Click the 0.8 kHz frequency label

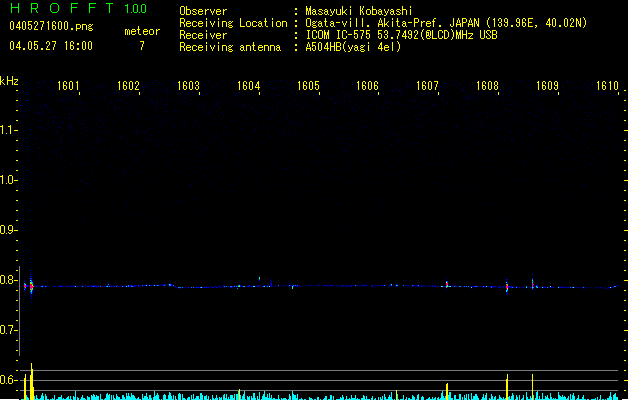pyautogui.click(x=8, y=280)
